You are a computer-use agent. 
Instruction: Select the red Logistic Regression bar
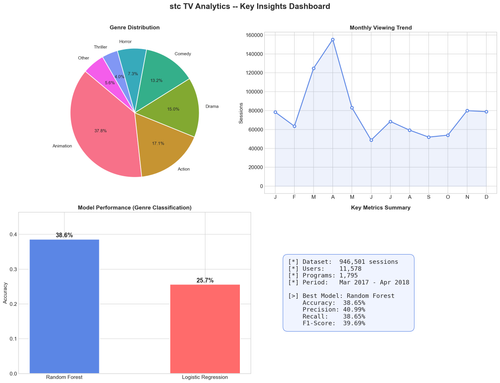[205, 329]
